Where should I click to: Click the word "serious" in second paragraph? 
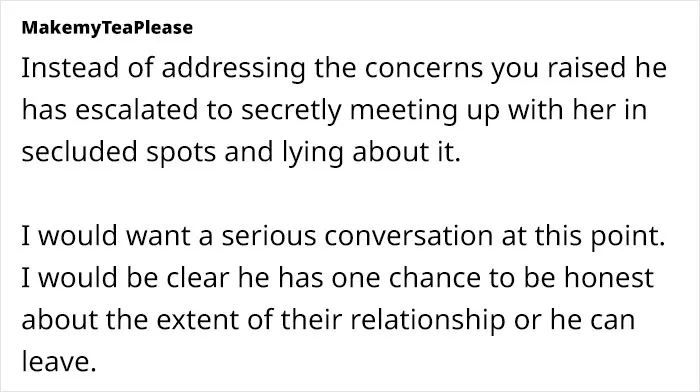click(269, 237)
